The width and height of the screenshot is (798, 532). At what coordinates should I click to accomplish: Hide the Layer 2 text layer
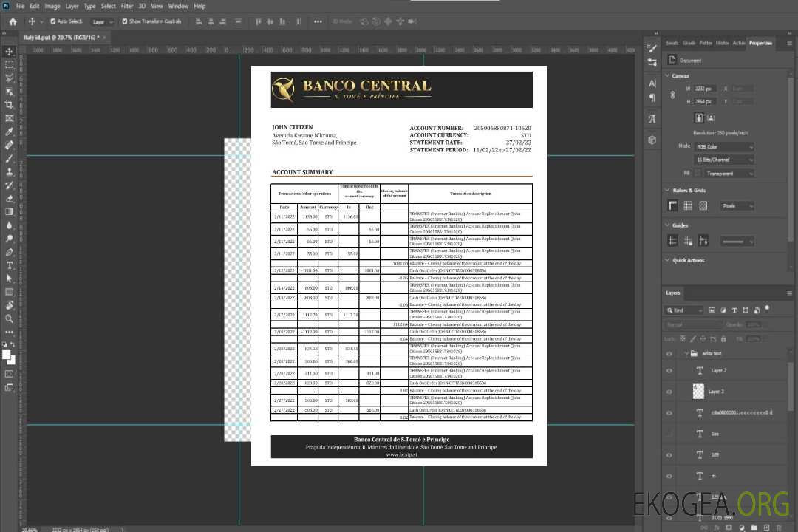pyautogui.click(x=669, y=371)
